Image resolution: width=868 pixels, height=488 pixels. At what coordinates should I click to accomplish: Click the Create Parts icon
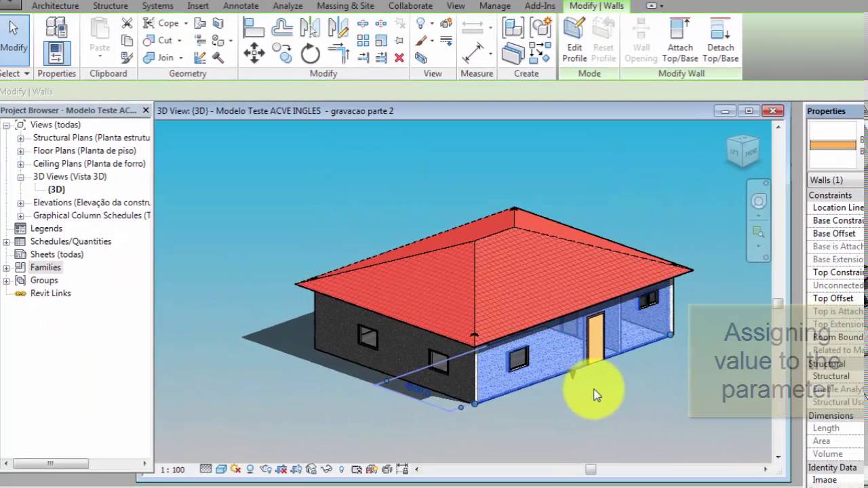click(513, 53)
